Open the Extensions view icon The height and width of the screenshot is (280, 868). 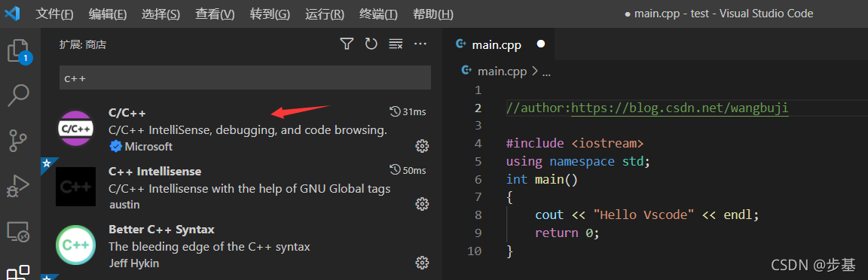(18, 272)
